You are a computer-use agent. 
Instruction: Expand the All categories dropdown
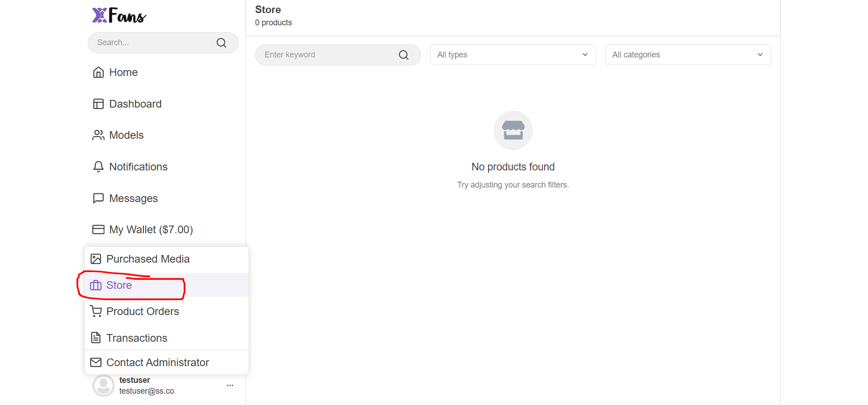pyautogui.click(x=688, y=55)
